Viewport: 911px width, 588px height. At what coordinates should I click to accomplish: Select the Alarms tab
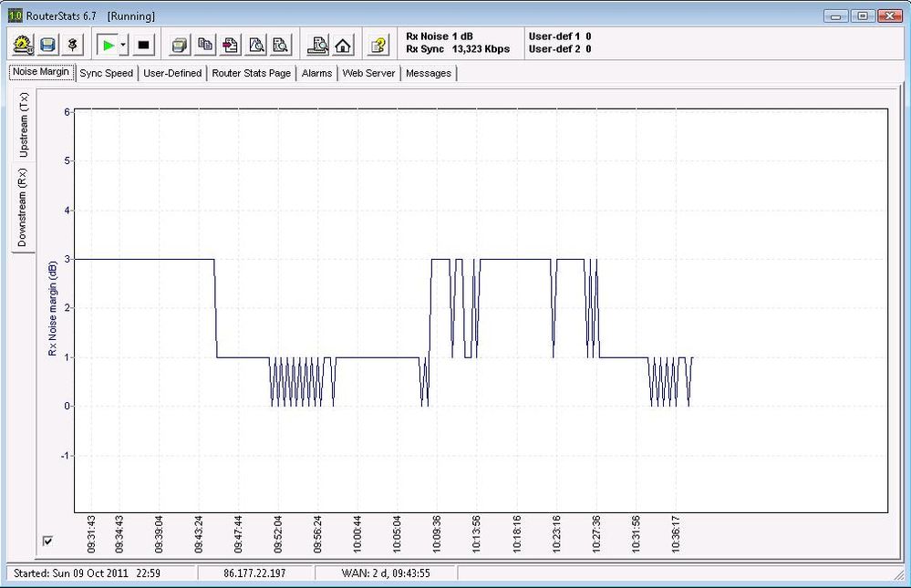(x=317, y=73)
